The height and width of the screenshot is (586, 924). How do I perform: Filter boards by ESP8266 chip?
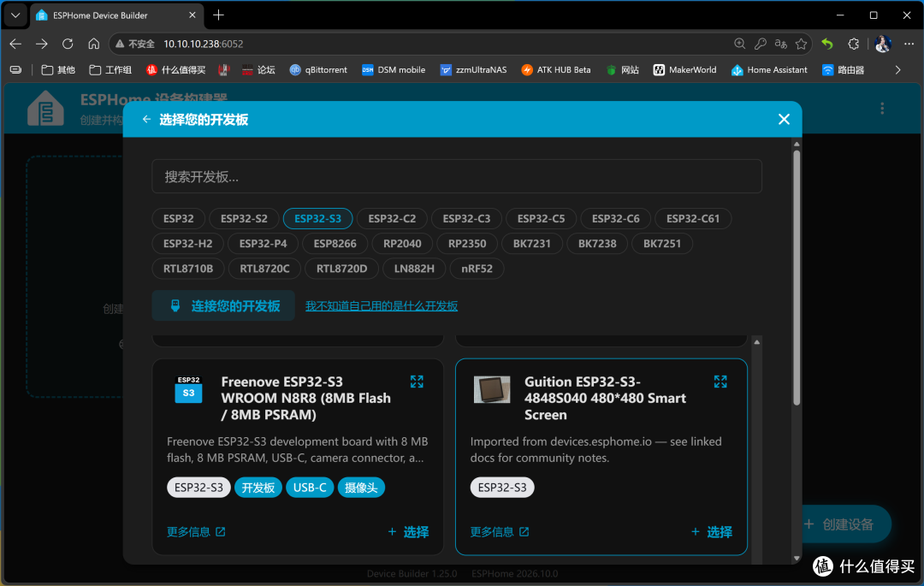[335, 244]
